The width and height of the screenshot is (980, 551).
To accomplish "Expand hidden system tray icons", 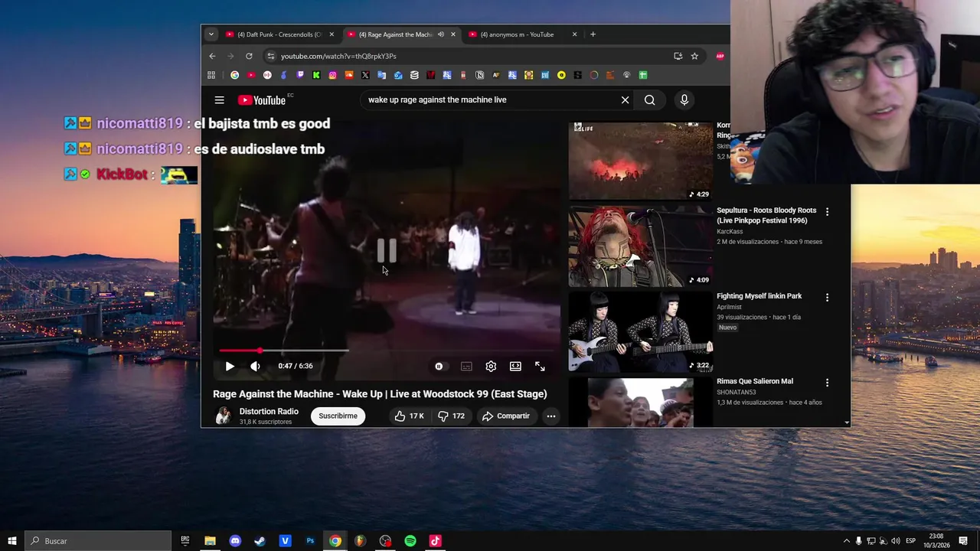I will [846, 541].
